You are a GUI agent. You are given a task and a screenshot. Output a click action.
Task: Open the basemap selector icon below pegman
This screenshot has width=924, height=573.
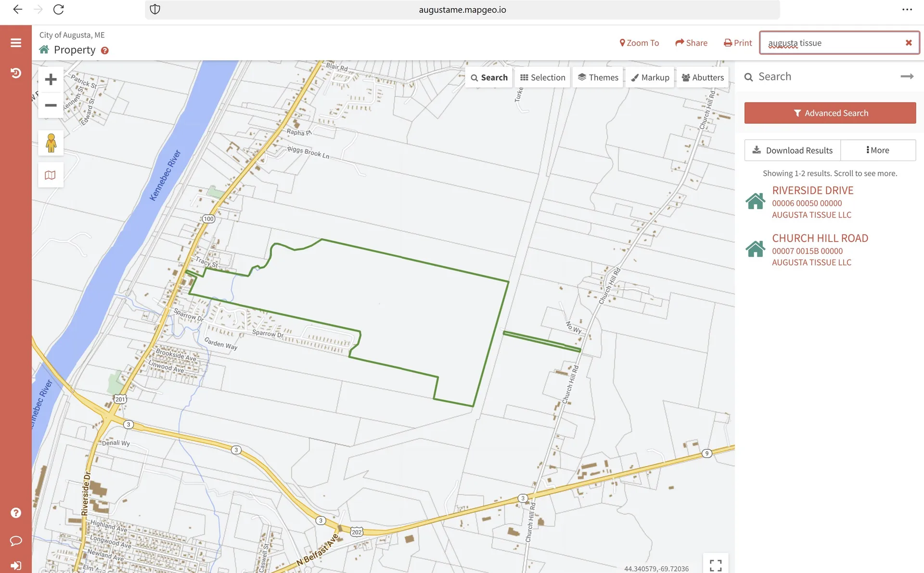click(x=51, y=175)
